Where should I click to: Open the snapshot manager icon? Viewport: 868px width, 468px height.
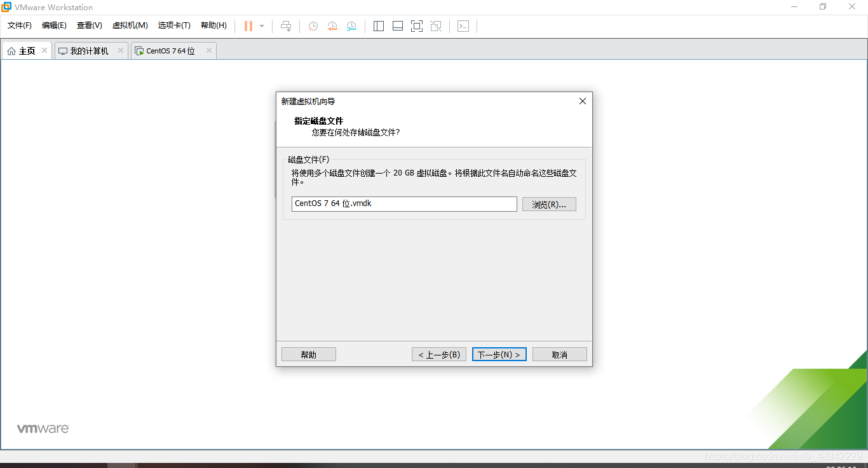click(x=351, y=26)
